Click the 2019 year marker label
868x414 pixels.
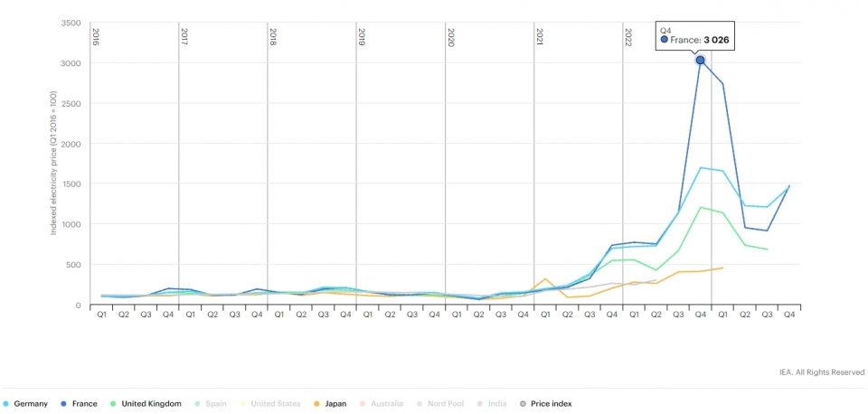pos(362,37)
